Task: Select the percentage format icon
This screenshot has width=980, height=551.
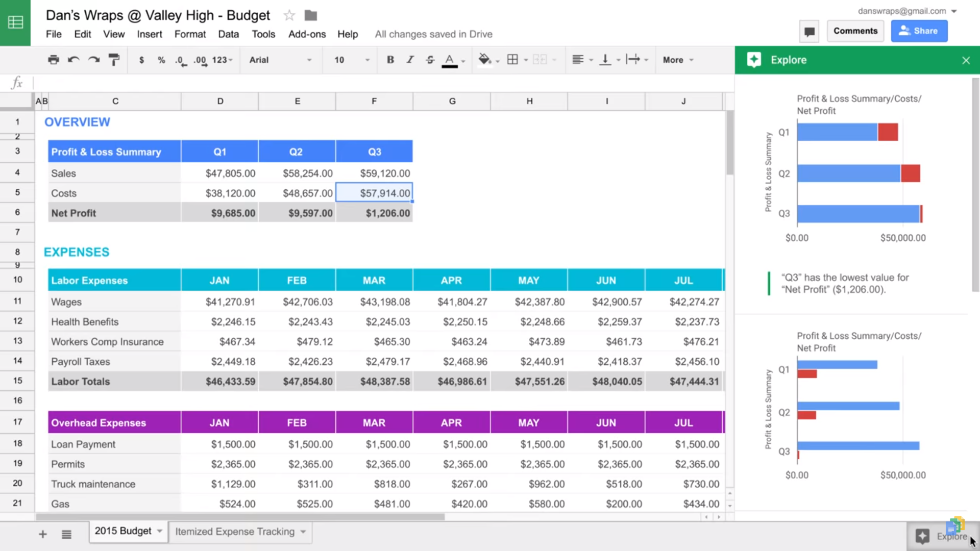Action: [160, 59]
